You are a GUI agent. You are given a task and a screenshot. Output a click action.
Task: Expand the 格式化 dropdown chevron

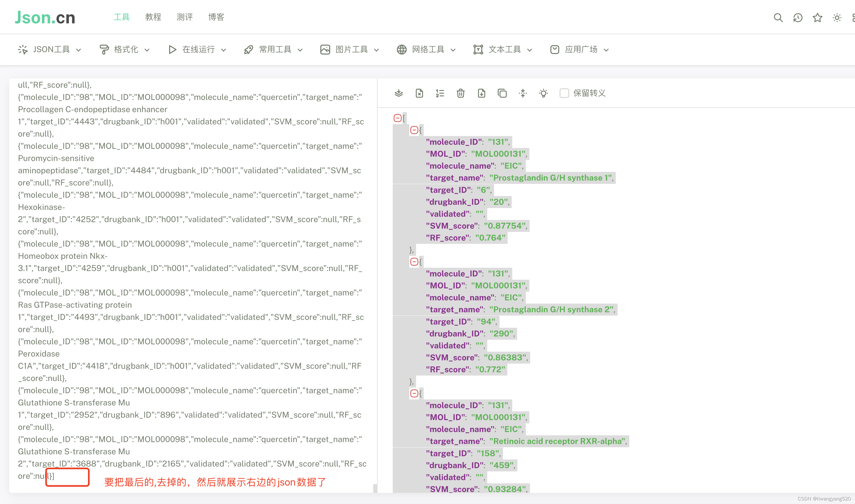147,50
